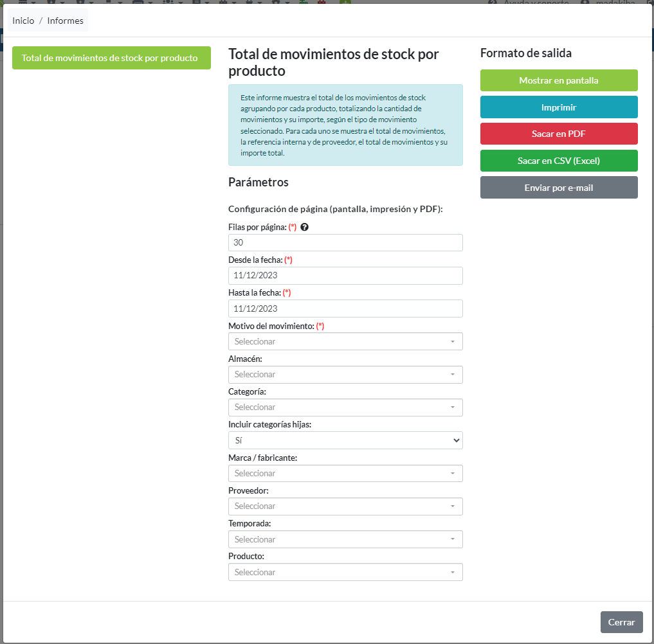Image resolution: width=654 pixels, height=644 pixels.
Task: Go to Inicio in breadcrumb
Action: tap(23, 21)
